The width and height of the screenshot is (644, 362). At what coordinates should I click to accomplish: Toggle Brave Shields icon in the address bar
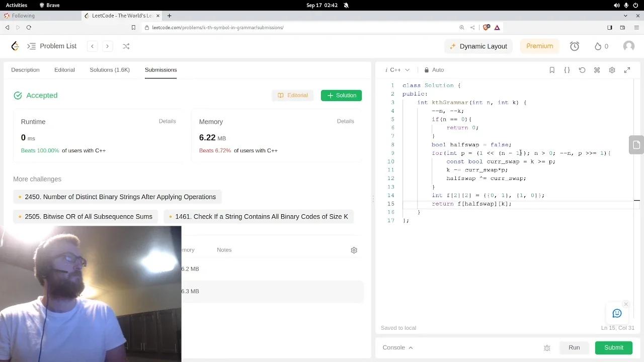coord(486,28)
